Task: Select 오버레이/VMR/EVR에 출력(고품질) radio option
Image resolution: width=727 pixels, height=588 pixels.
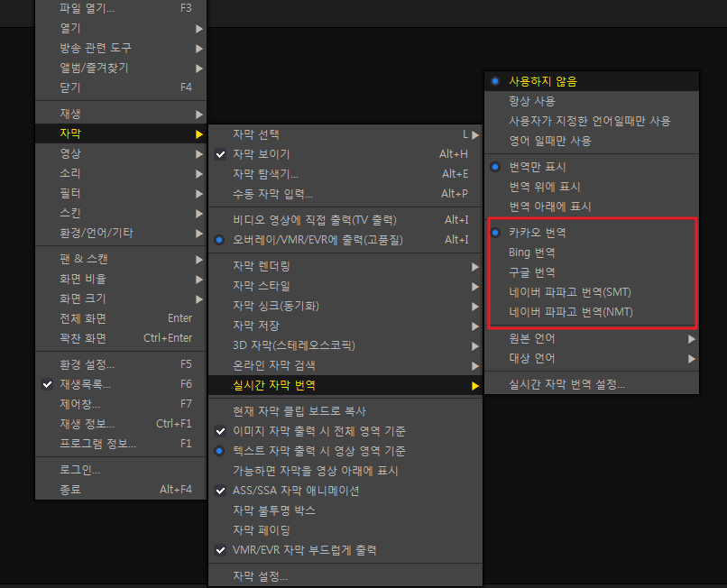Action: tap(345, 240)
